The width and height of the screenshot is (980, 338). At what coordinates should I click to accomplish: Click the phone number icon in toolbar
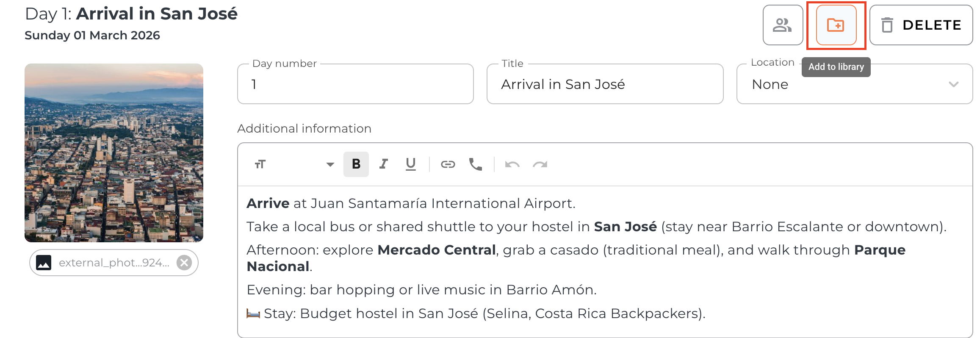pyautogui.click(x=475, y=164)
